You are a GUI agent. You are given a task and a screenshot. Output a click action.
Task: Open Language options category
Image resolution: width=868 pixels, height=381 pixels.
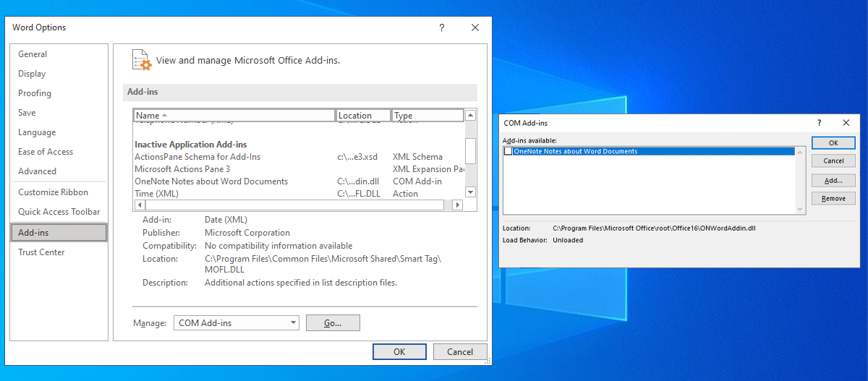point(58,132)
